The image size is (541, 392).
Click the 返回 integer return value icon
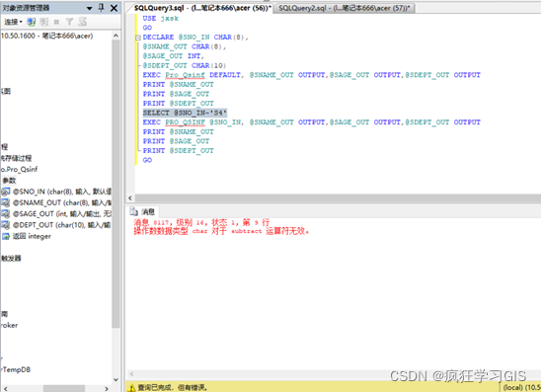coord(6,236)
